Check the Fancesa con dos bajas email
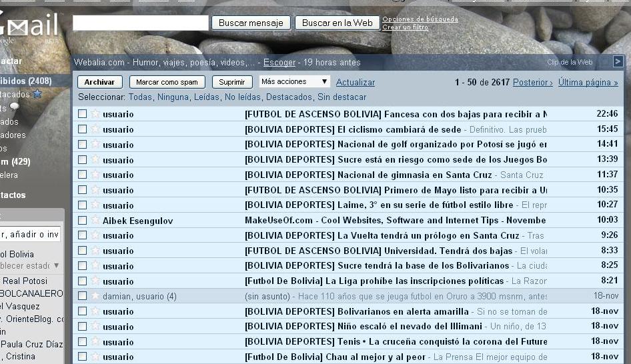 (82, 114)
